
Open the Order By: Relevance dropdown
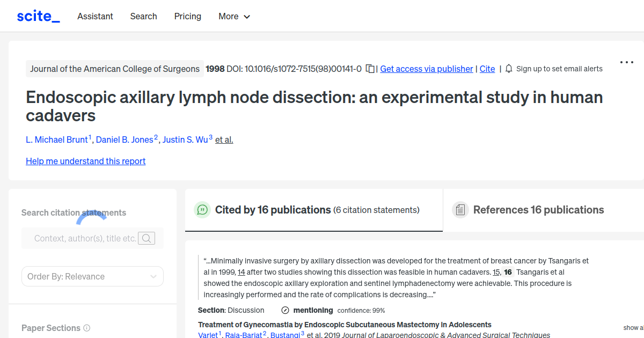(92, 276)
